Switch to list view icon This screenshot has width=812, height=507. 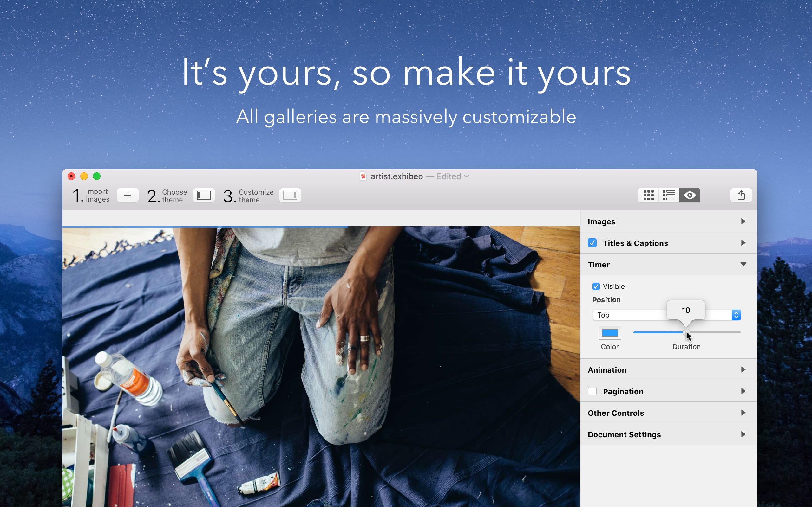click(669, 195)
